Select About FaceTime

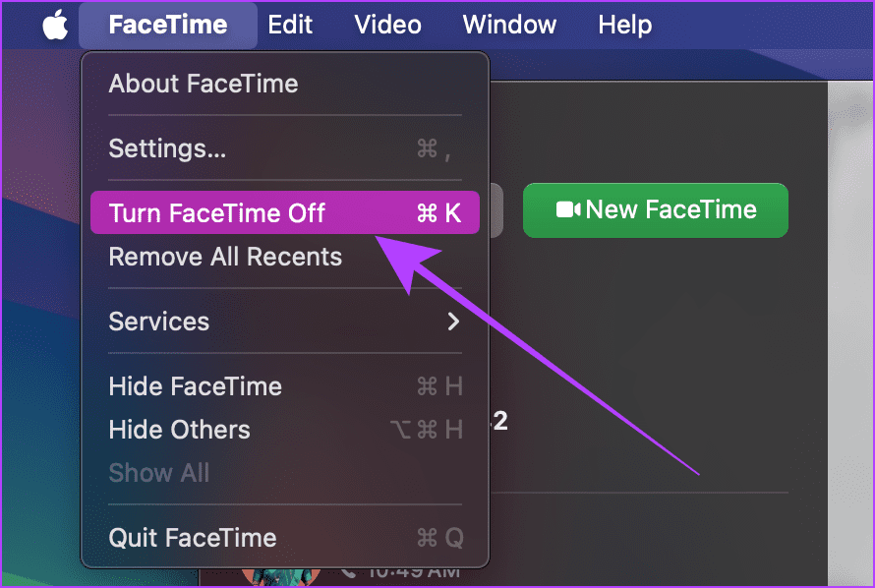203,84
